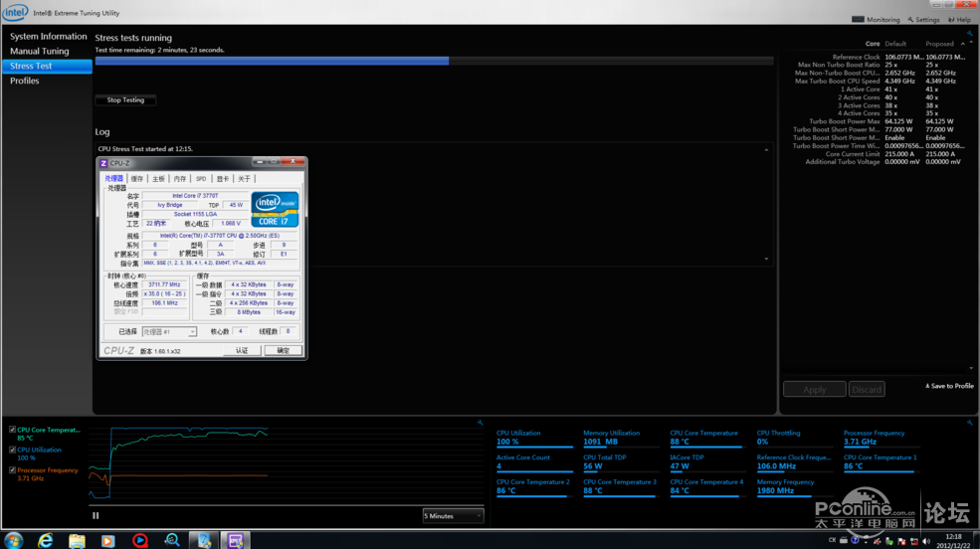This screenshot has width=980, height=549.
Task: Open the red media player taskbar icon
Action: pyautogui.click(x=140, y=540)
